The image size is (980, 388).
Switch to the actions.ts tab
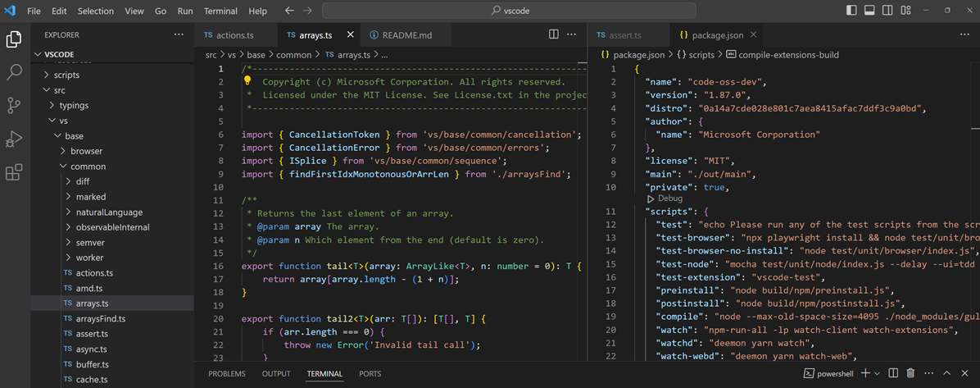(x=237, y=35)
